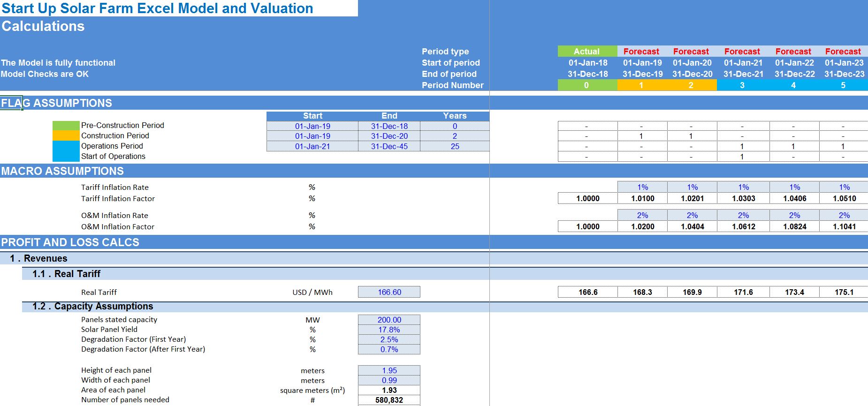Click the Start column header in flag table

pos(312,116)
